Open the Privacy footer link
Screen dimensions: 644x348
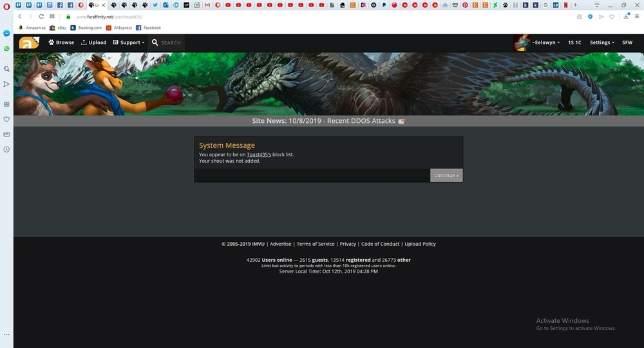pyautogui.click(x=348, y=244)
